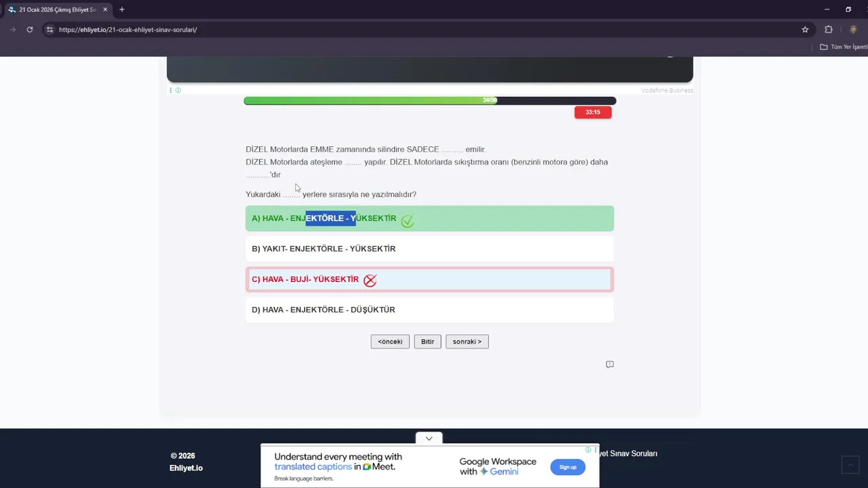The height and width of the screenshot is (488, 868).
Task: Click the browser reload page icon
Action: 30,30
